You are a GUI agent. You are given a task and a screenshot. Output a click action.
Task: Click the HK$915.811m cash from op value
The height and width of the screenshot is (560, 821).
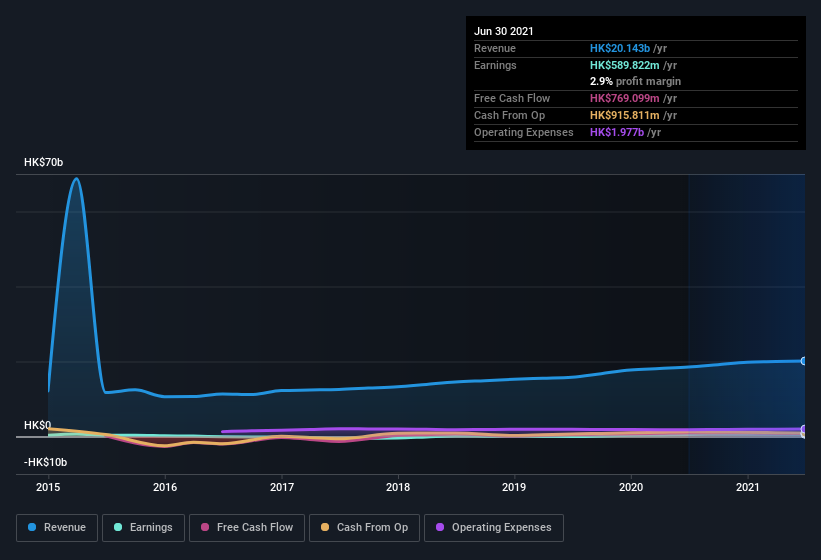pyautogui.click(x=625, y=115)
